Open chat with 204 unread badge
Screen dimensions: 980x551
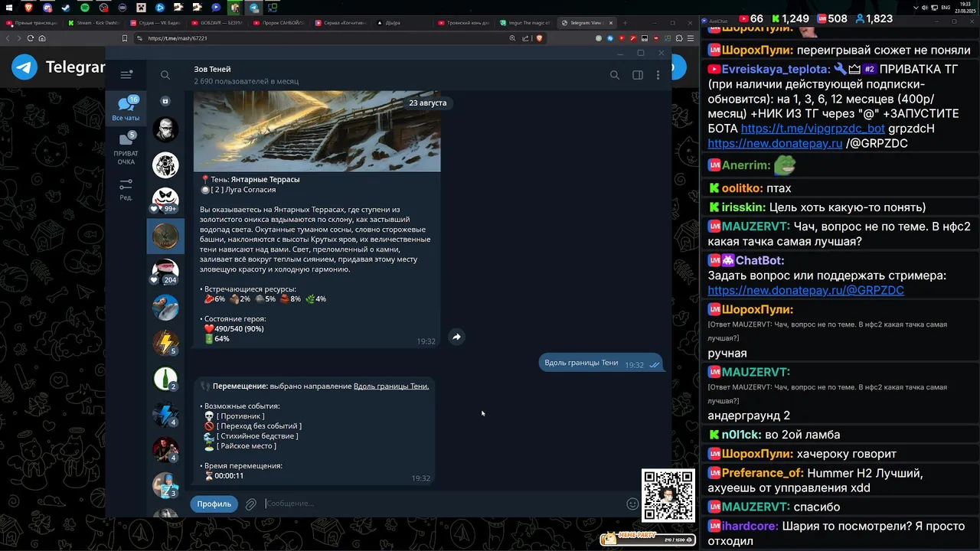(x=165, y=271)
